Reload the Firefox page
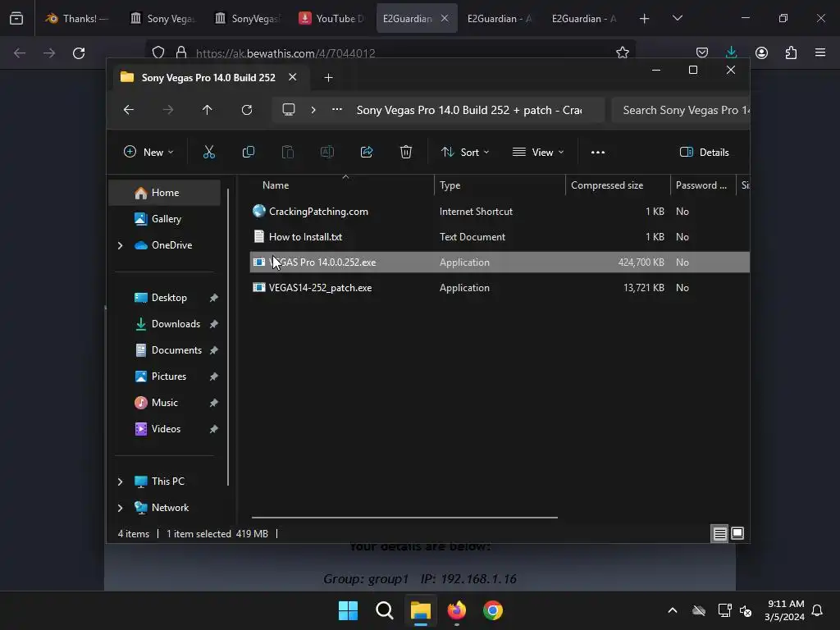840x630 pixels. pyautogui.click(x=79, y=53)
